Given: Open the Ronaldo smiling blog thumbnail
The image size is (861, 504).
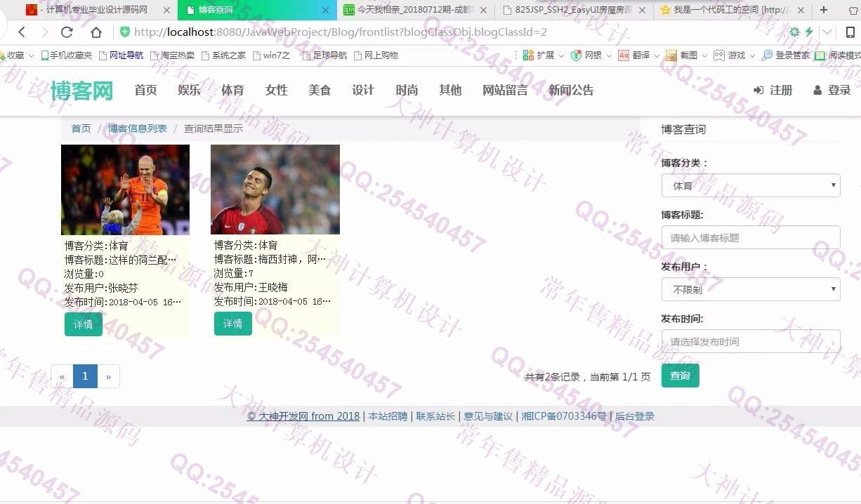Looking at the screenshot, I should [x=275, y=190].
